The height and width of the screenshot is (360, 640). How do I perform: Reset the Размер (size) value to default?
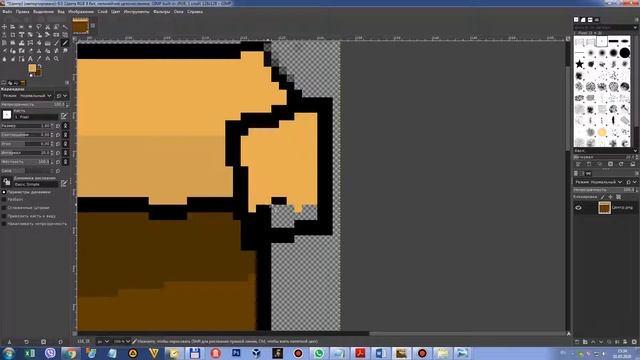[58, 126]
